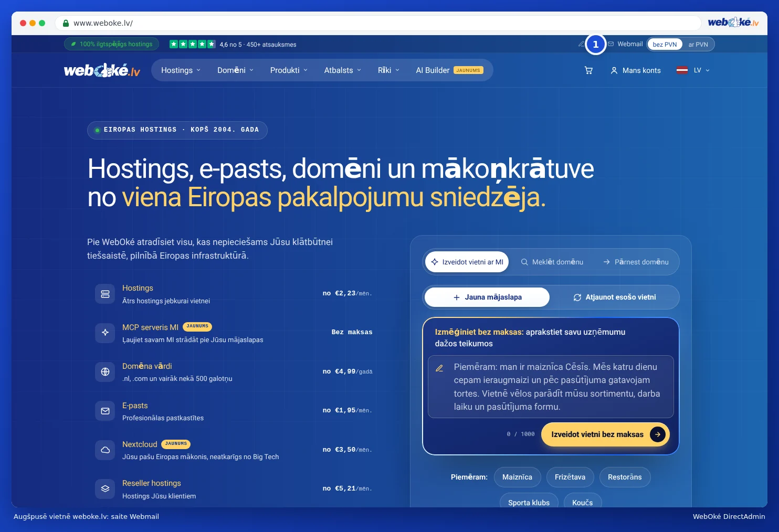Viewport: 779px width, 532px height.
Task: Switch to Meklēt domēnu tab
Action: click(552, 262)
